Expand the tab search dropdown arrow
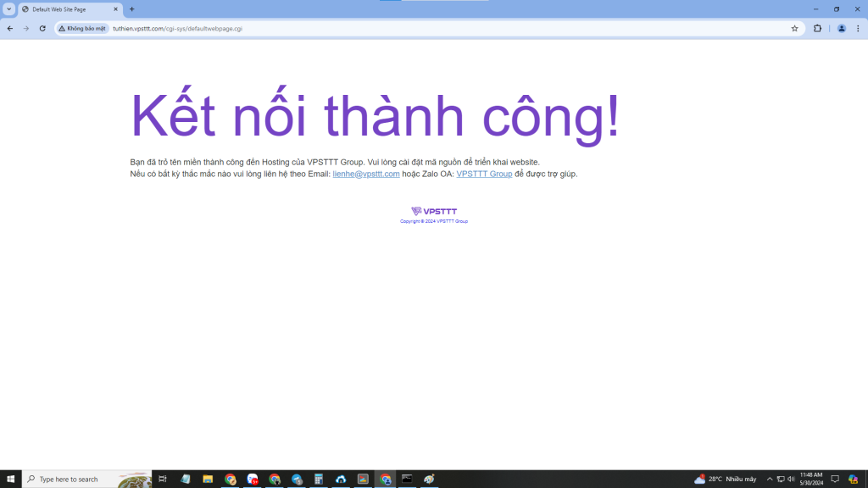Image resolution: width=868 pixels, height=488 pixels. [8, 8]
